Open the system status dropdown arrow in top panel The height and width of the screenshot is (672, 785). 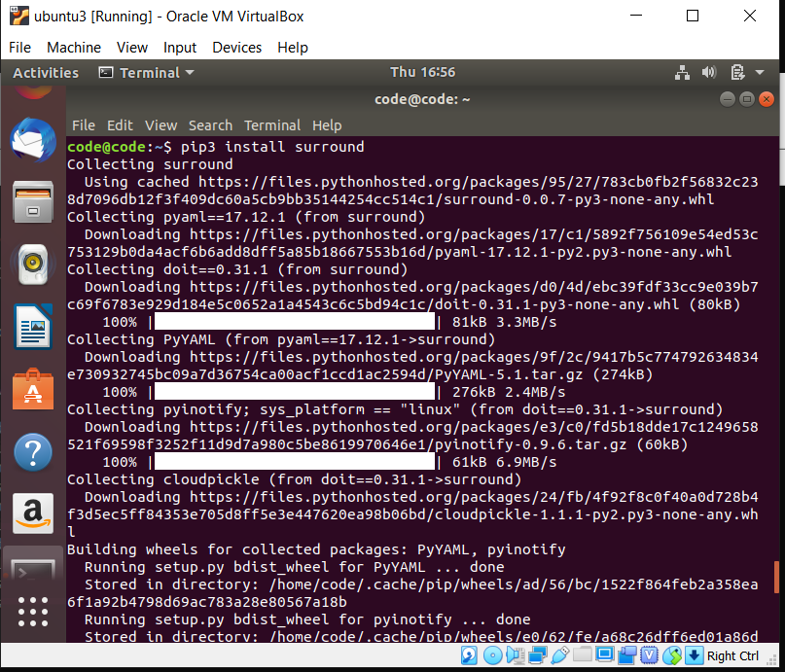pyautogui.click(x=759, y=72)
